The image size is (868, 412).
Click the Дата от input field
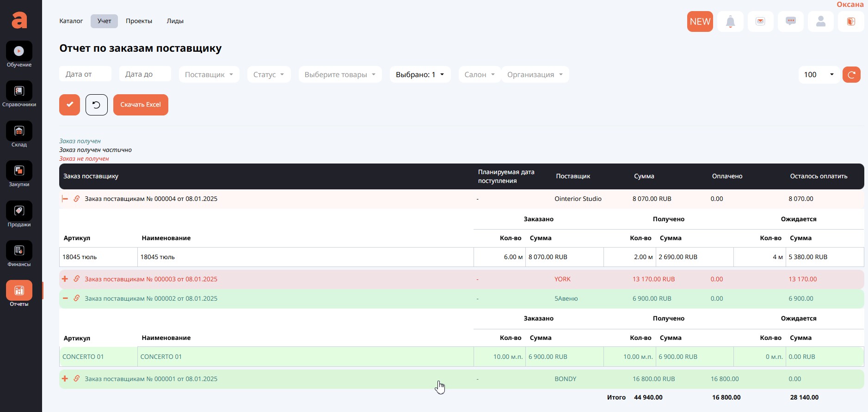pos(85,74)
